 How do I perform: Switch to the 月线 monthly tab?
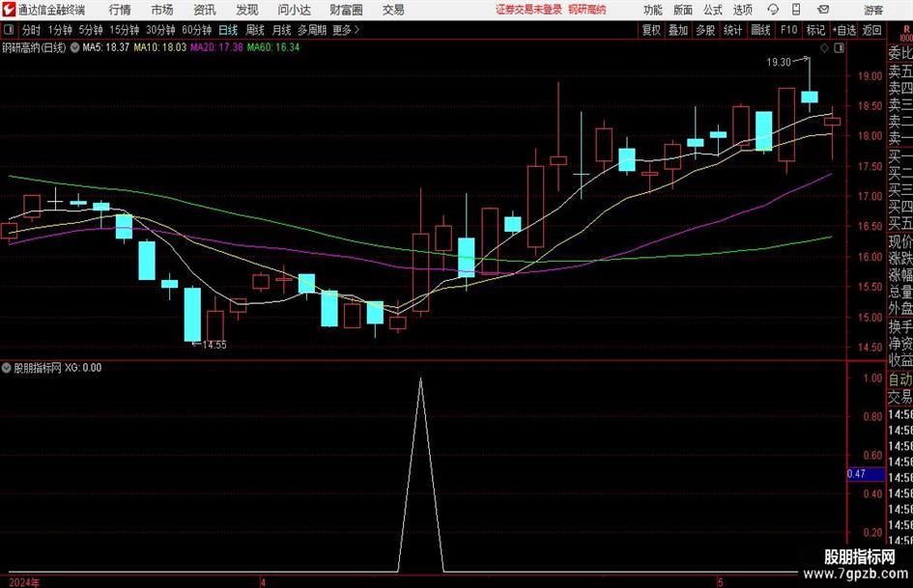(282, 30)
